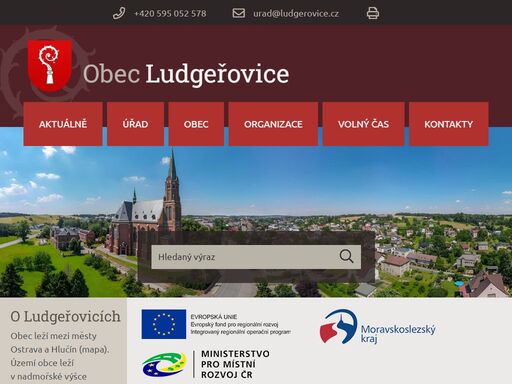Viewport: 512px width, 384px height.
Task: Click the Obec Ludgeřovice site title
Action: 186,74
